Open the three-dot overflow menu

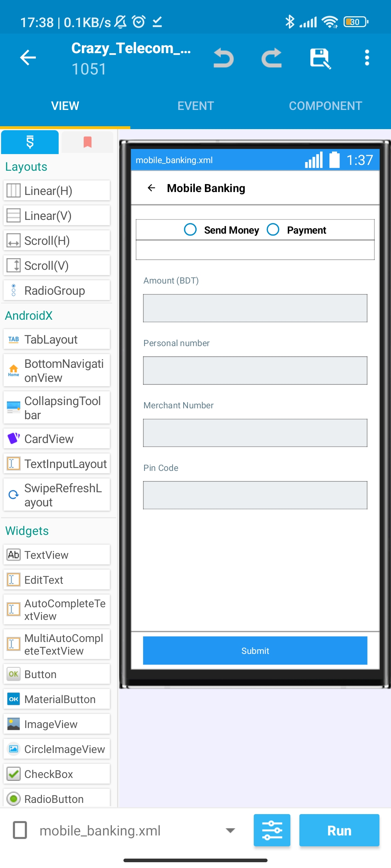pyautogui.click(x=367, y=58)
